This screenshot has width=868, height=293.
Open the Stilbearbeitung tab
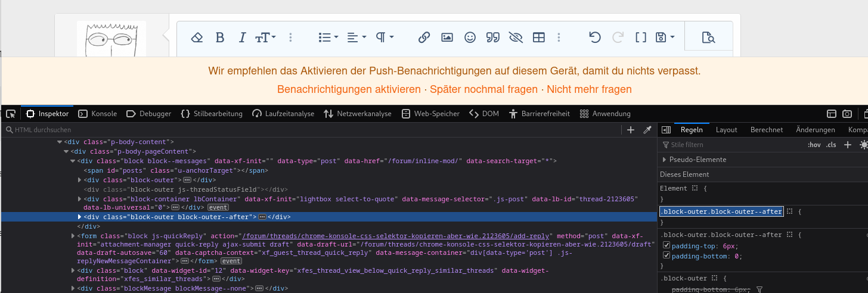[x=213, y=114]
